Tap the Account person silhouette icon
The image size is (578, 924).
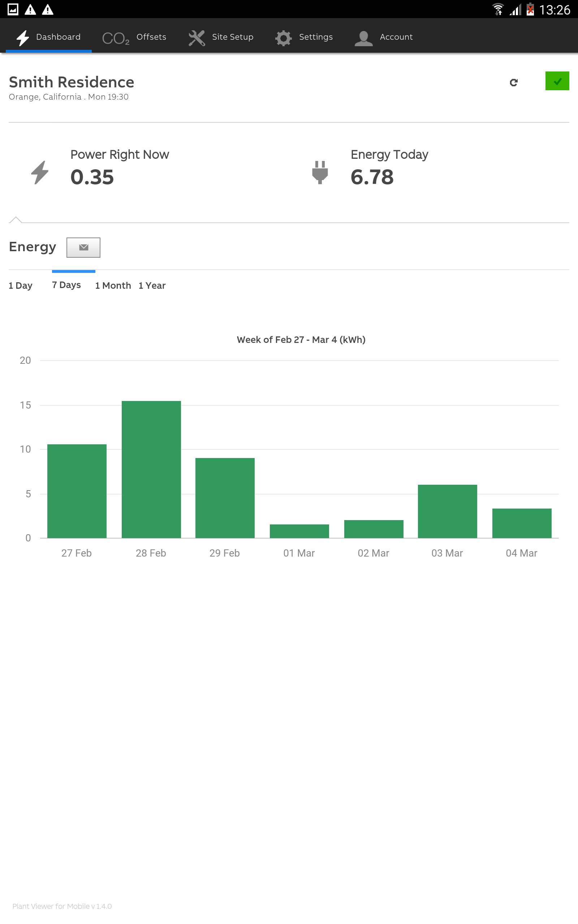point(363,38)
